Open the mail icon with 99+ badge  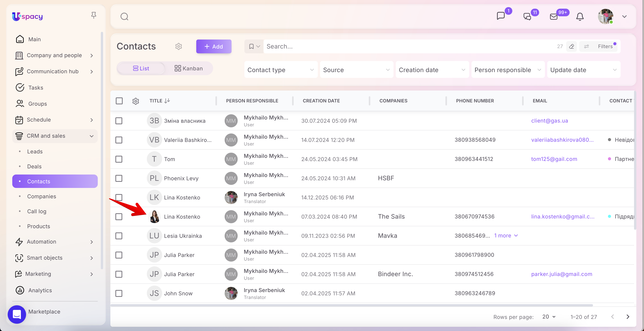pyautogui.click(x=554, y=17)
